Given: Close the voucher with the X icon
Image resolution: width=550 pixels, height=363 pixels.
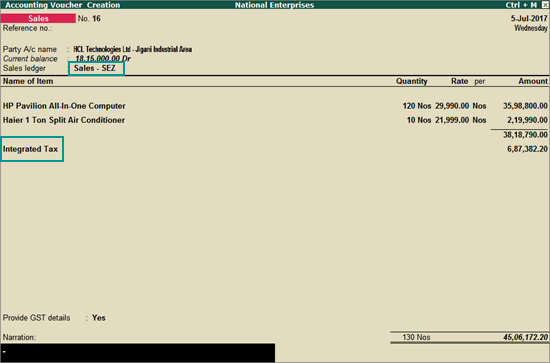Looking at the screenshot, I should pyautogui.click(x=546, y=5).
